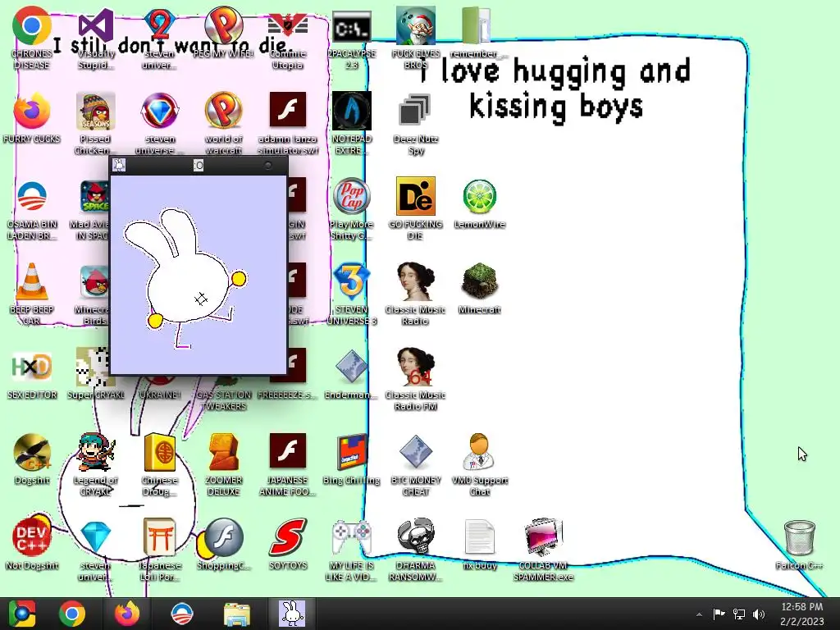Viewport: 840px width, 630px height.
Task: Open network status tray icon
Action: (739, 614)
